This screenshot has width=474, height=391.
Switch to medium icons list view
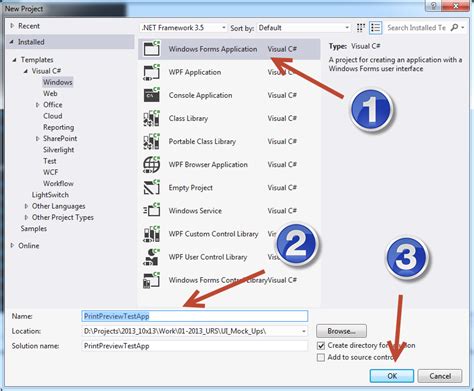click(375, 28)
